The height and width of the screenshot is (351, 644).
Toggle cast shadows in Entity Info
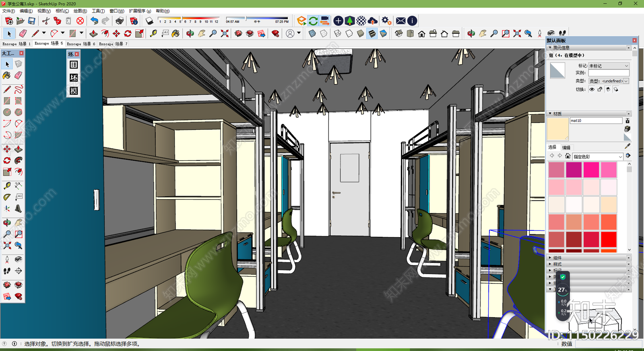[616, 89]
